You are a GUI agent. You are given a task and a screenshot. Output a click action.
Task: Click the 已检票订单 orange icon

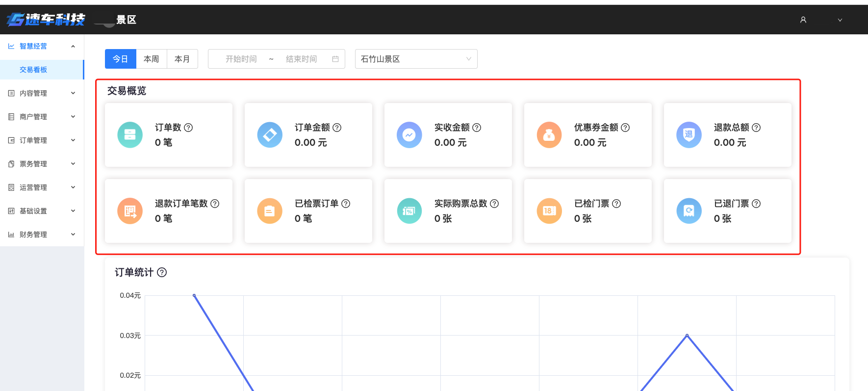[270, 211]
